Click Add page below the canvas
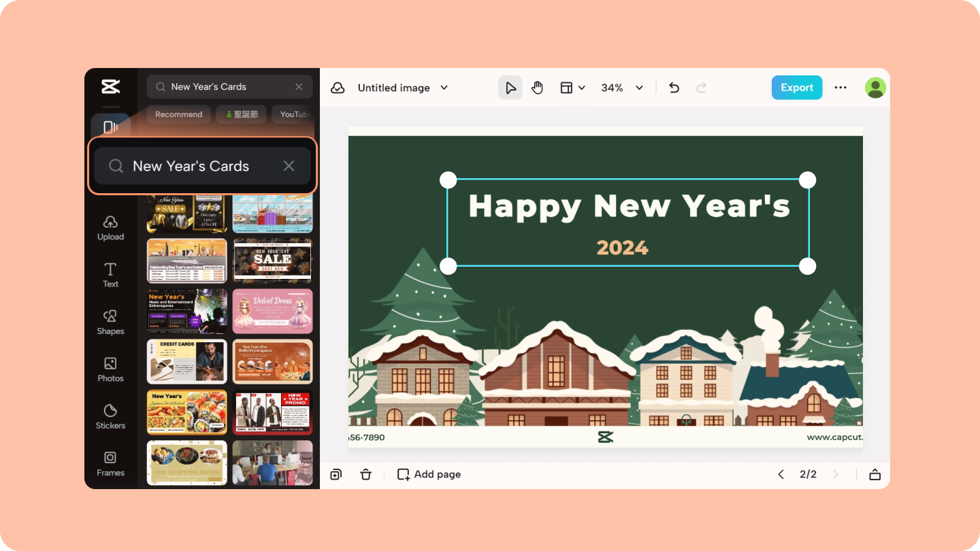 coord(428,474)
